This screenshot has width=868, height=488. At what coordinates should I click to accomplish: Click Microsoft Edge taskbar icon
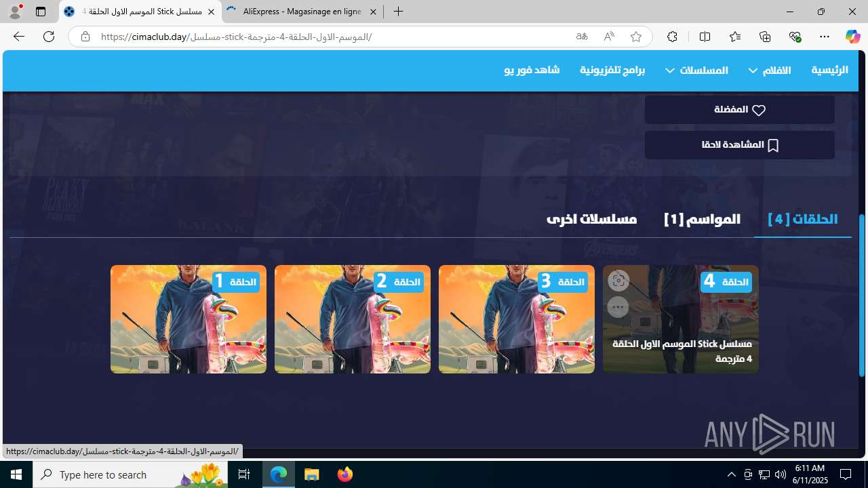(x=279, y=474)
